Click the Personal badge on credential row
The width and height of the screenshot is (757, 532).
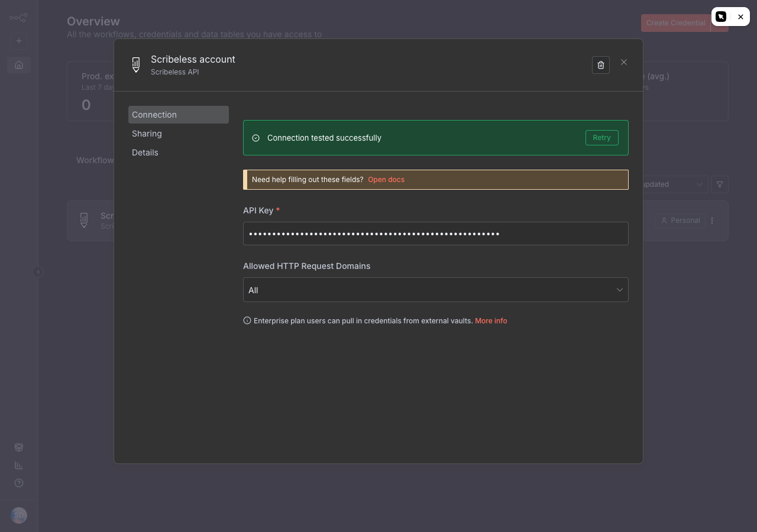click(x=680, y=220)
